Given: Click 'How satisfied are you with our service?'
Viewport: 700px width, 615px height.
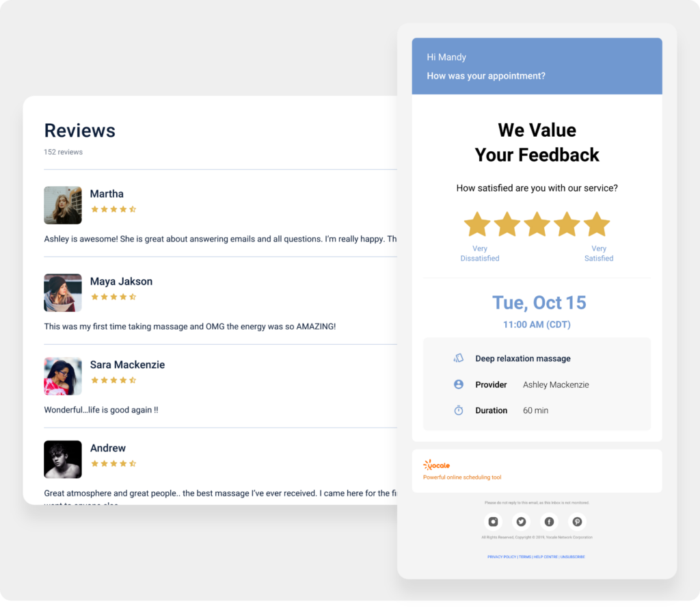Looking at the screenshot, I should coord(537,188).
